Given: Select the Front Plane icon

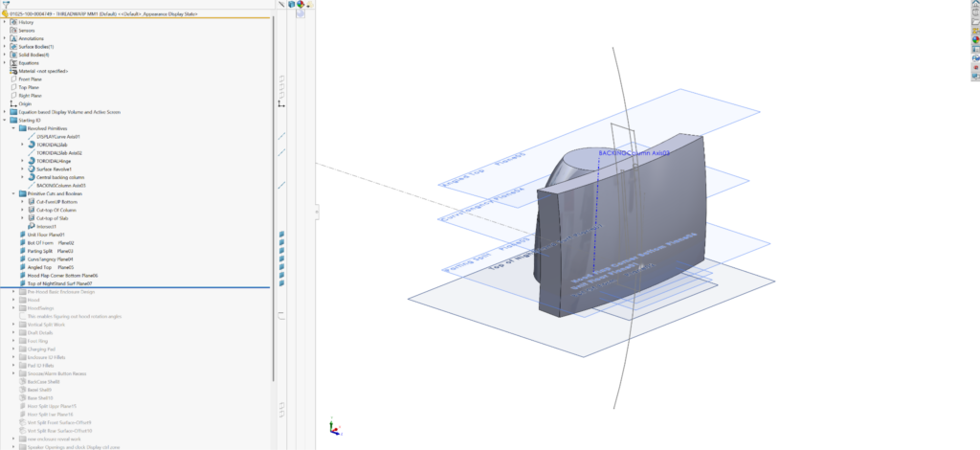Looking at the screenshot, I should click(x=13, y=79).
